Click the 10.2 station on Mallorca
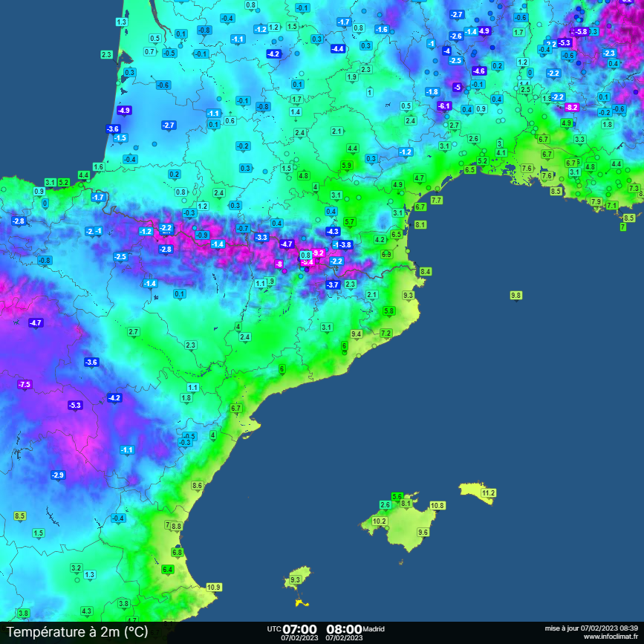Image resolution: width=644 pixels, height=644 pixels. (379, 521)
